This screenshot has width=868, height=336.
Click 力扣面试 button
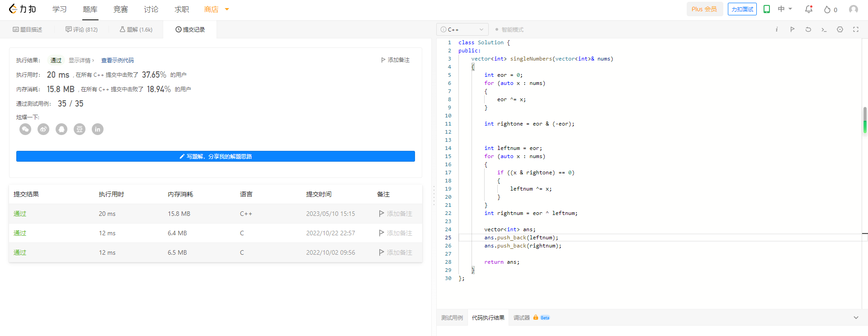pyautogui.click(x=742, y=9)
